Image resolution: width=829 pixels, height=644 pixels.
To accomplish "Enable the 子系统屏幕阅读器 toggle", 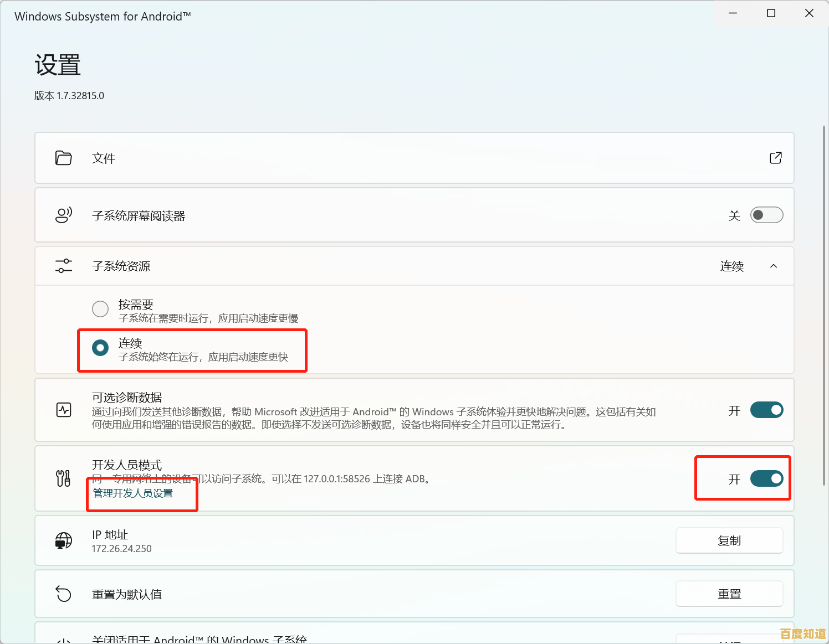I will [766, 215].
